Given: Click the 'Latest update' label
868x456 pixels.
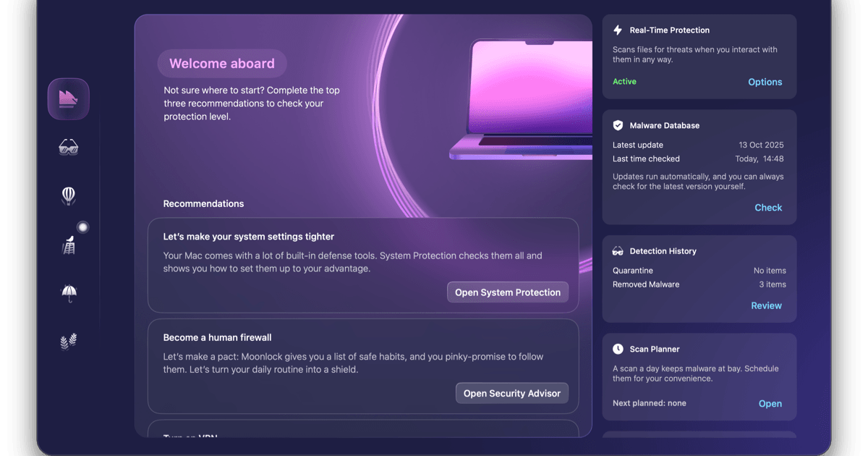Looking at the screenshot, I should pos(638,145).
